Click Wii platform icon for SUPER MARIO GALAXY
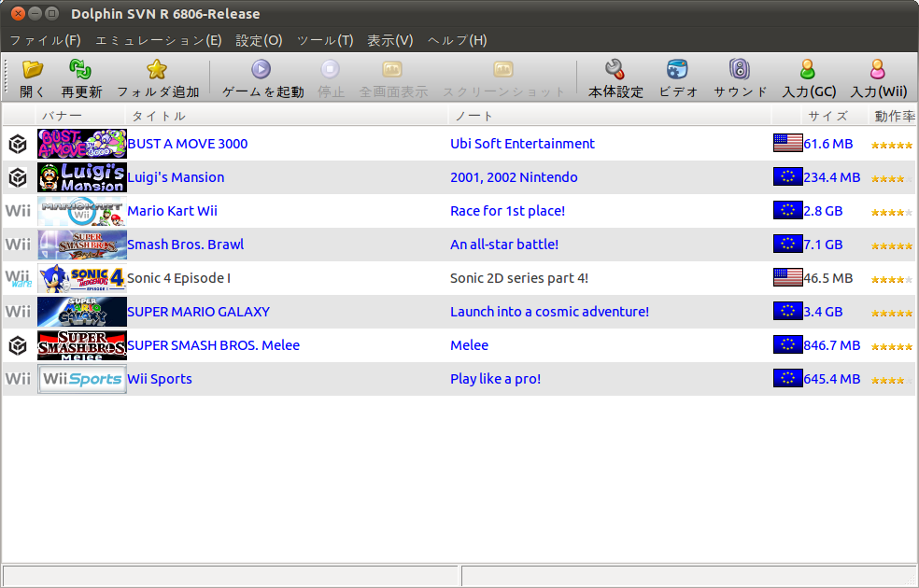This screenshot has width=919, height=588. click(x=18, y=312)
